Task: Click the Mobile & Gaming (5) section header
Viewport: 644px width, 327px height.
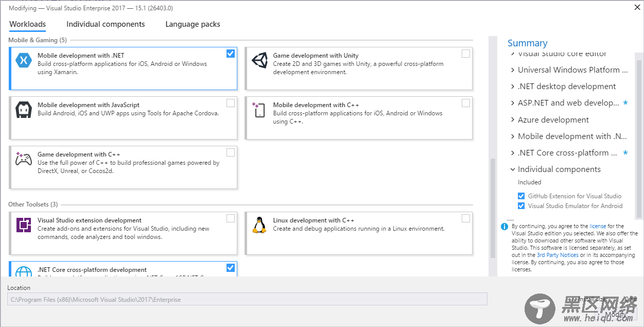Action: click(38, 40)
